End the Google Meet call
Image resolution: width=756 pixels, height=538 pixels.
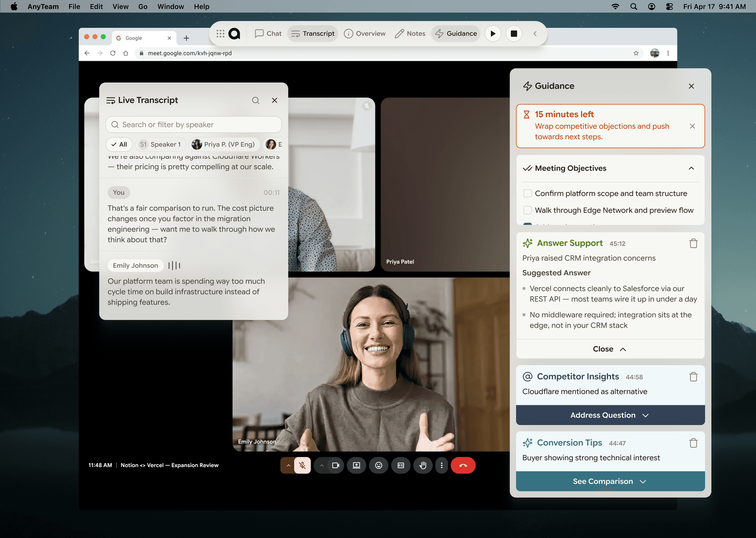(463, 465)
